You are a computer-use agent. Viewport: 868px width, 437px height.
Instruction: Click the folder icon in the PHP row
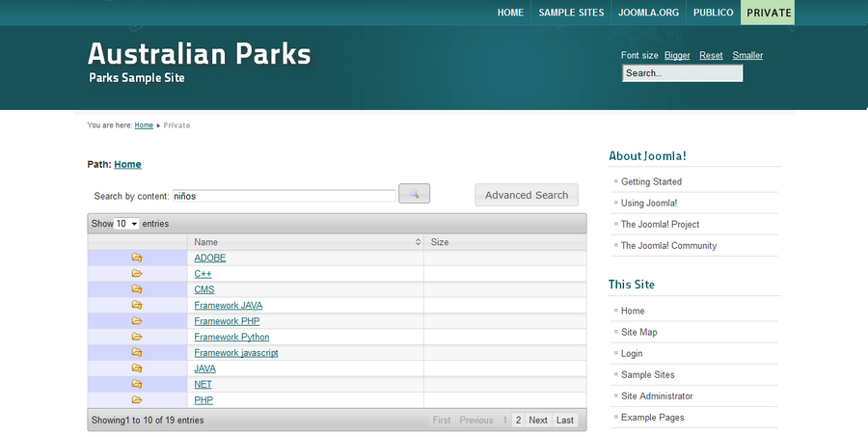tap(137, 399)
